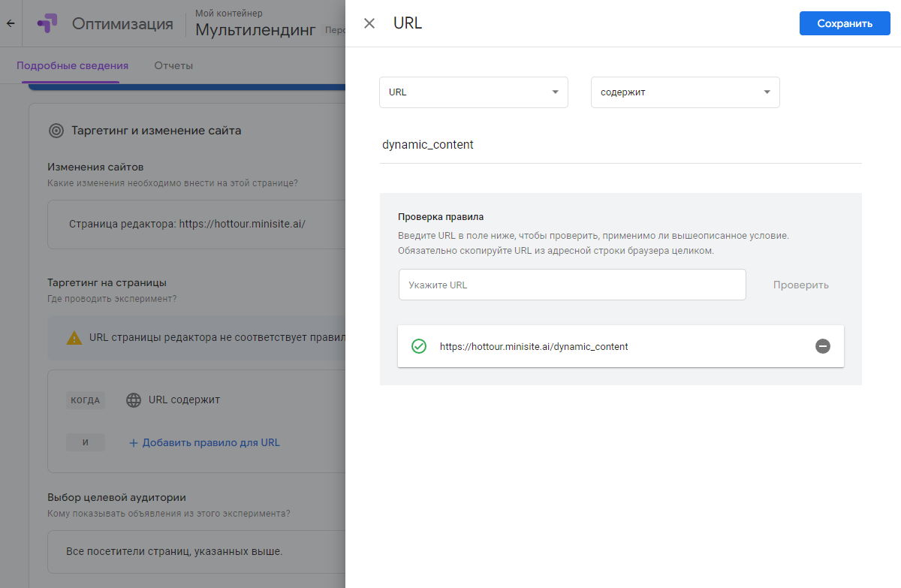Switch to the Отчеты tab

click(x=173, y=65)
